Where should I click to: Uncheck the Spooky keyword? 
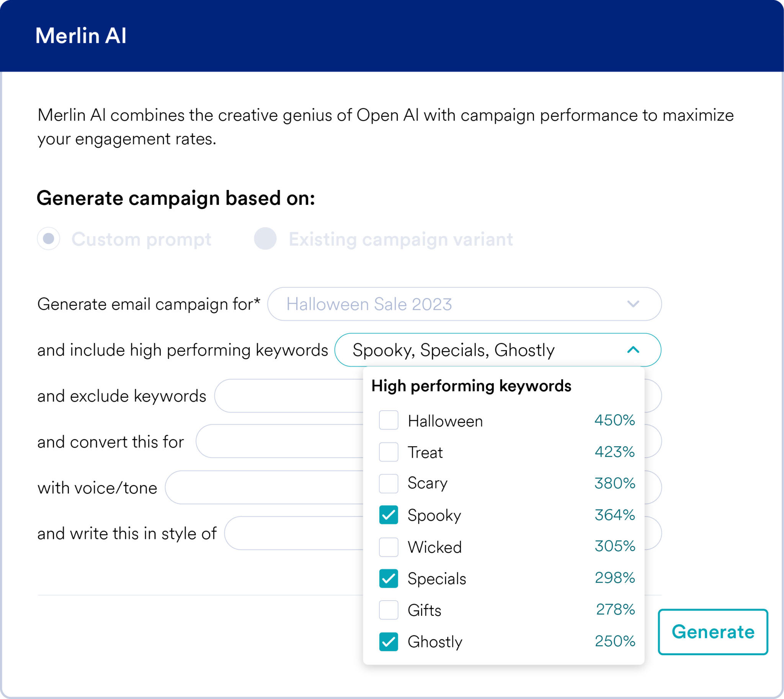pos(388,516)
